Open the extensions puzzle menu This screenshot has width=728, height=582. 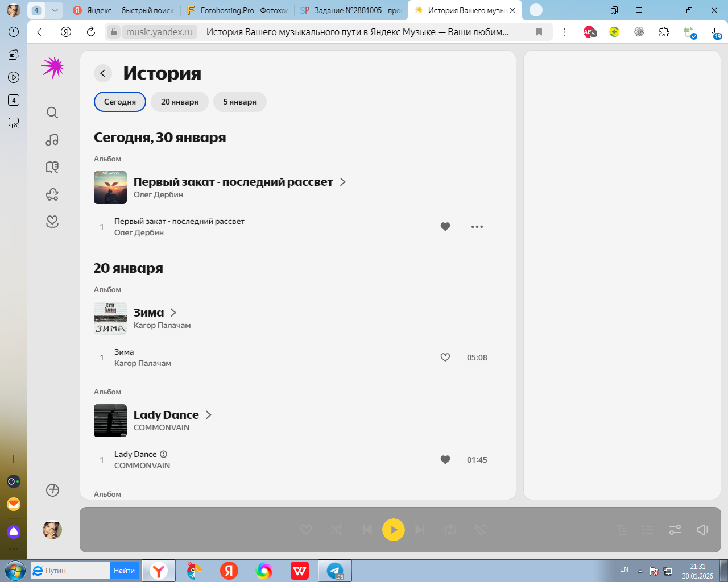pos(664,32)
